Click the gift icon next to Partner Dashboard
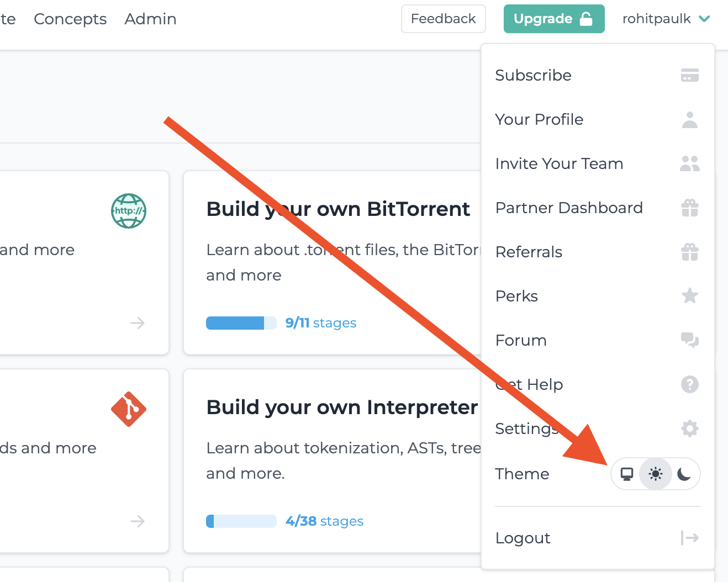728x582 pixels. pos(689,208)
